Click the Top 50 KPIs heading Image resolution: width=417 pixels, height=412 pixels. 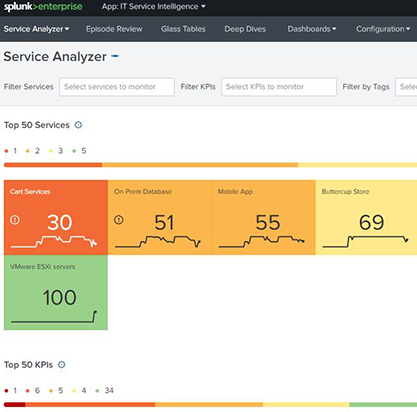click(x=28, y=365)
